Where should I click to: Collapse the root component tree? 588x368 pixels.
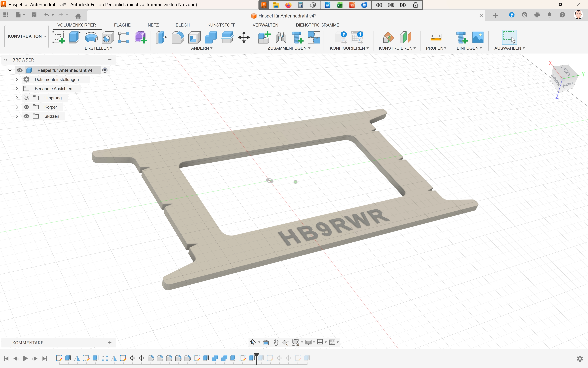tap(10, 70)
